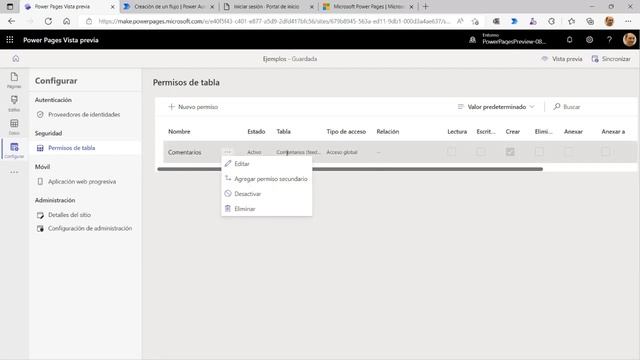Toggle Lectura checkbox for Comentarios
This screenshot has width=640, height=360.
pyautogui.click(x=451, y=151)
